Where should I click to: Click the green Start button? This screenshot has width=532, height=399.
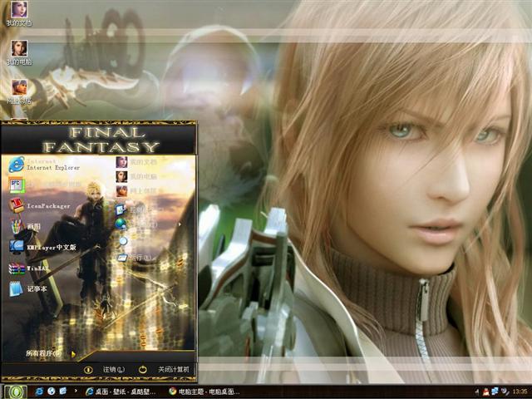(15, 392)
